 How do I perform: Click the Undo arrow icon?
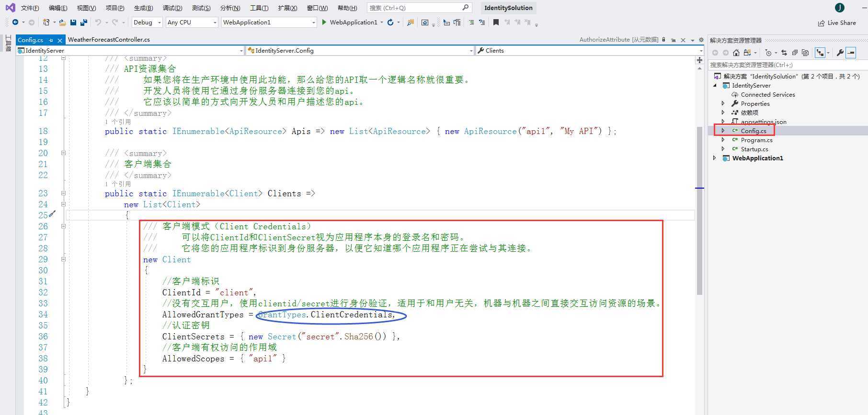pyautogui.click(x=98, y=22)
